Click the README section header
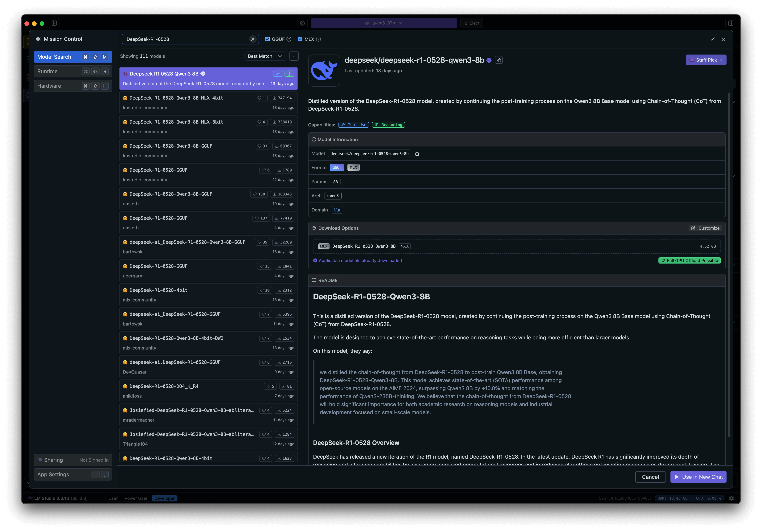Image resolution: width=762 pixels, height=532 pixels. coord(517,280)
